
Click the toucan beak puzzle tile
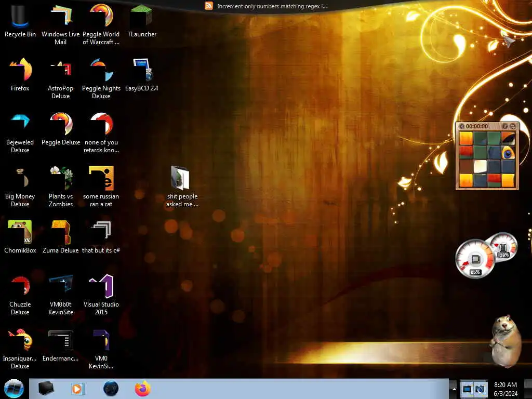point(508,138)
